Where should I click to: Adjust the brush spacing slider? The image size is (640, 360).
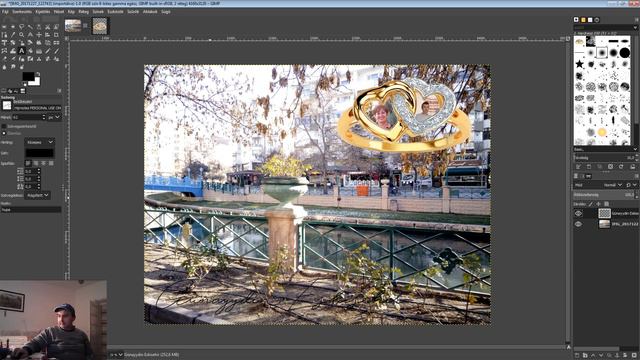604,157
